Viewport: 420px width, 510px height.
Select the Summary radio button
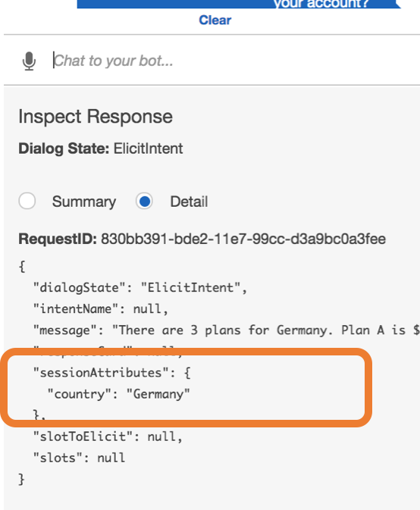click(27, 201)
